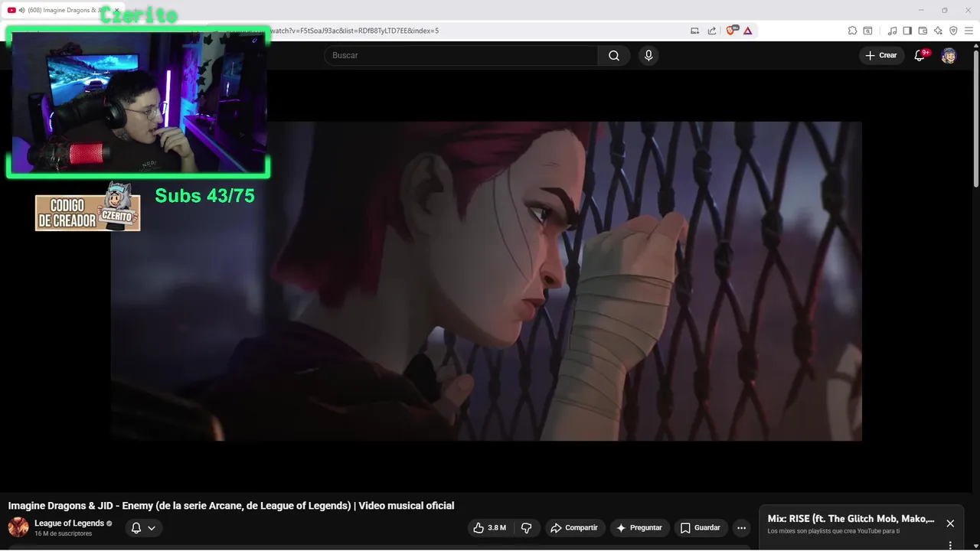Start voice search with the microphone
980x551 pixels.
(648, 55)
